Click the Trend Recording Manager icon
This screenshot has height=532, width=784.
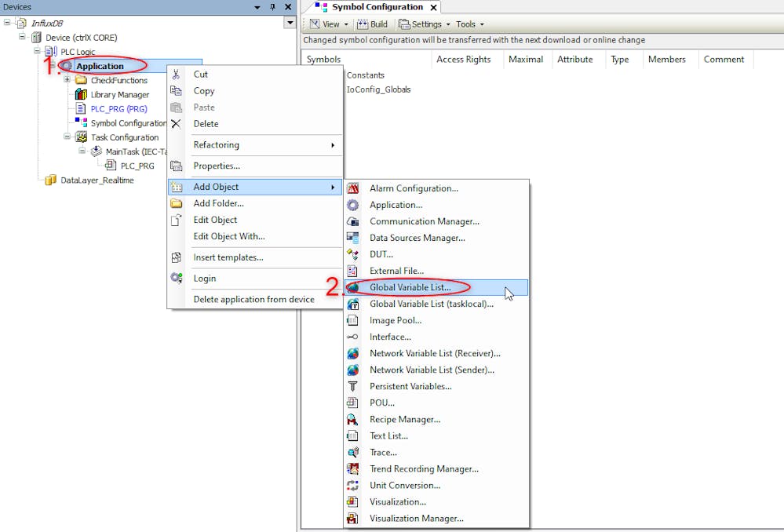pos(352,469)
